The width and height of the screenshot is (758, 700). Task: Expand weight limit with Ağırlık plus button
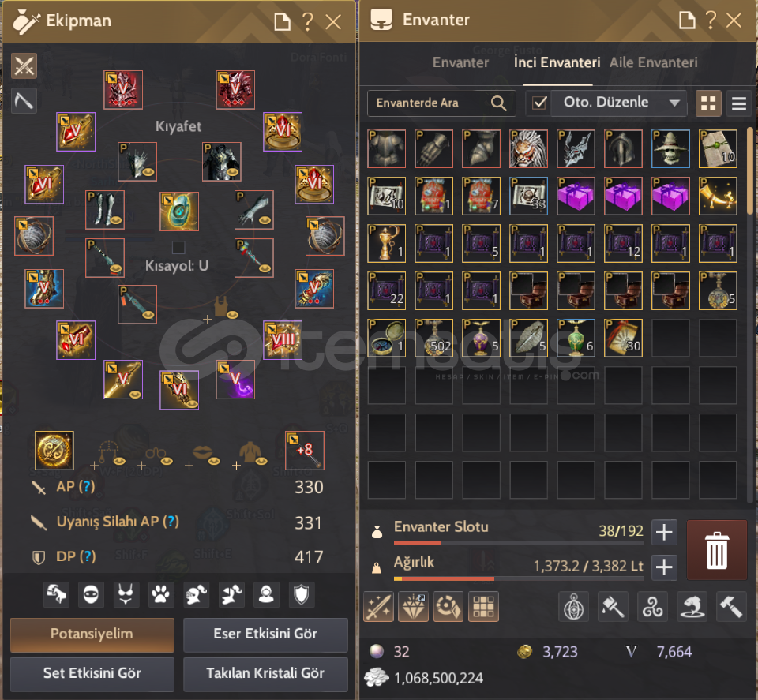[x=664, y=567]
